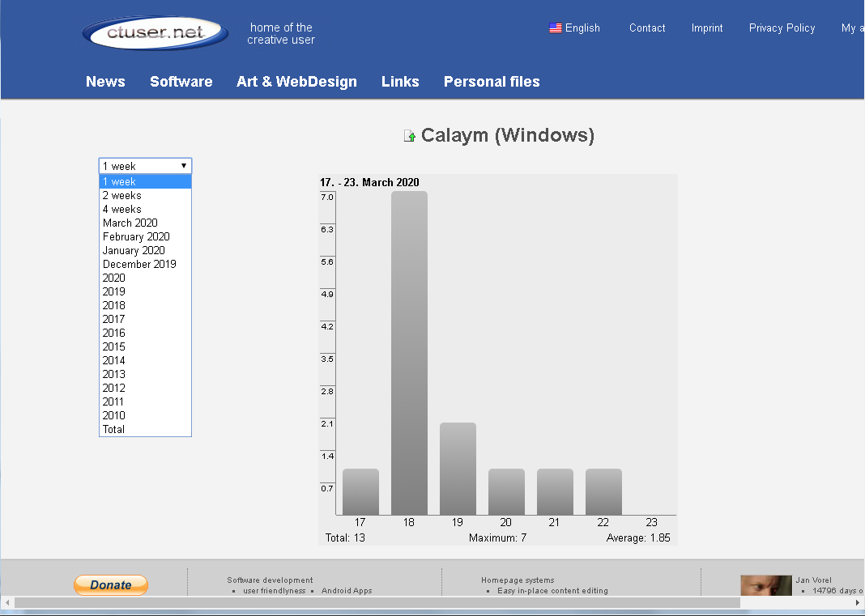Open the Personal files menu
This screenshot has width=865, height=616.
point(491,82)
